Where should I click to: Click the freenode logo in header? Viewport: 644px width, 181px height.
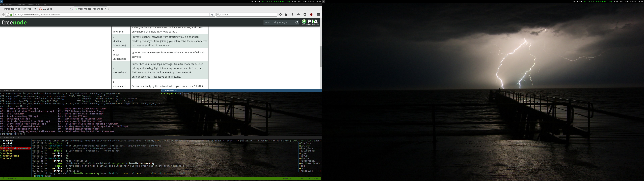coord(14,22)
